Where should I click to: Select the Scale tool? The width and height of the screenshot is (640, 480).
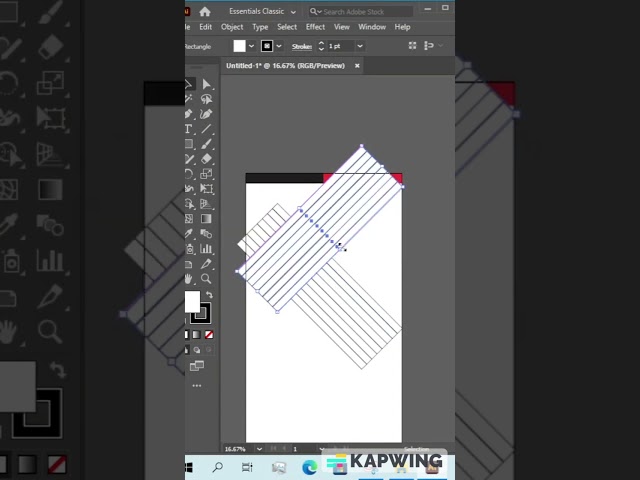point(206,174)
